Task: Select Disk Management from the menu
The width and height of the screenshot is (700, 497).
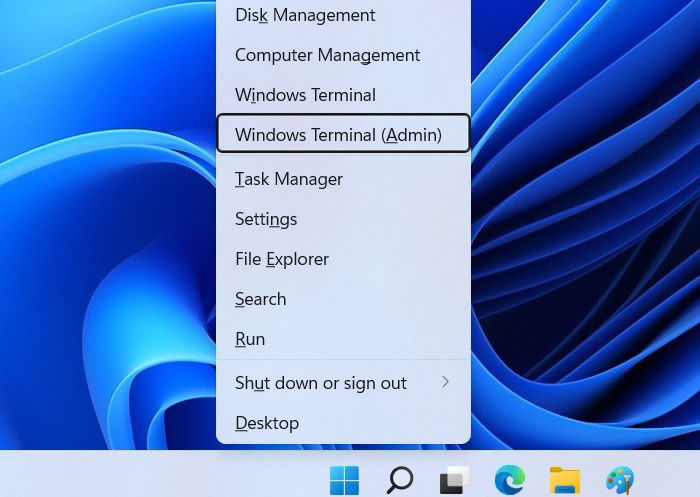Action: [343, 15]
